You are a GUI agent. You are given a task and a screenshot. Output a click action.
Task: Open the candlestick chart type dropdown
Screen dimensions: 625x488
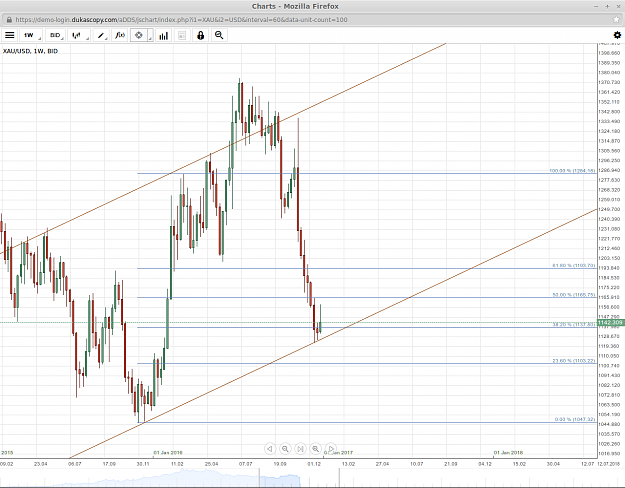click(78, 35)
